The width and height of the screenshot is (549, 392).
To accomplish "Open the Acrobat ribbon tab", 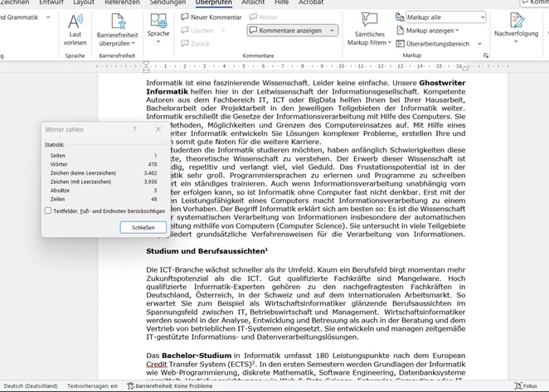I will point(311,2).
